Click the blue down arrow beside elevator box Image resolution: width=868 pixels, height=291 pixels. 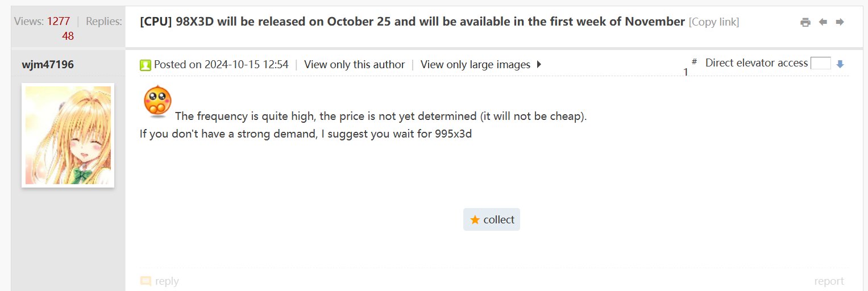pos(840,64)
